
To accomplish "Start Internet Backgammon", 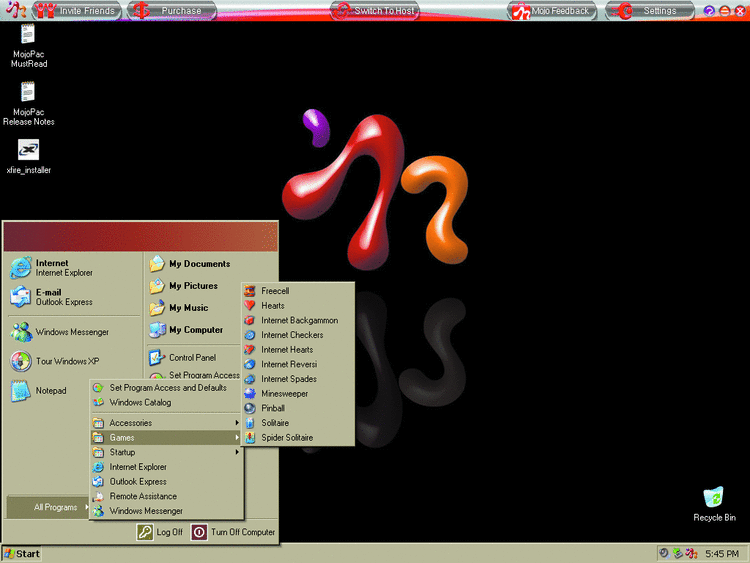I will pos(298,320).
